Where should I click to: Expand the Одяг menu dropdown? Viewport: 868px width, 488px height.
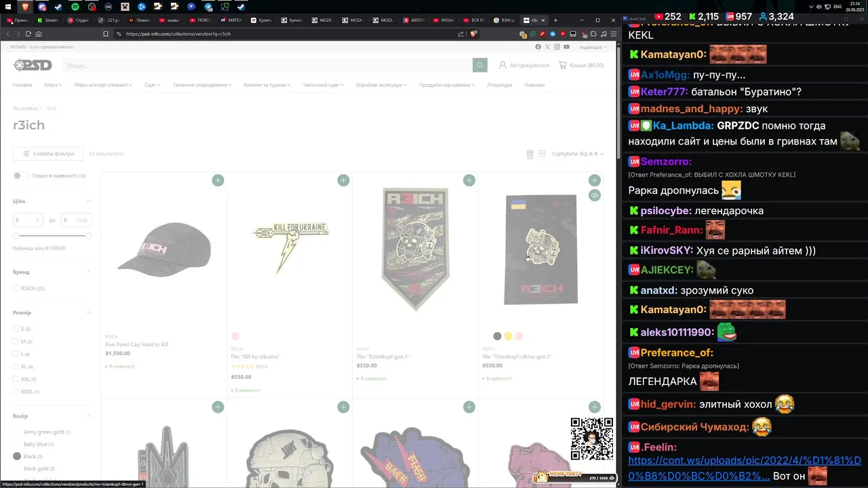(x=152, y=85)
